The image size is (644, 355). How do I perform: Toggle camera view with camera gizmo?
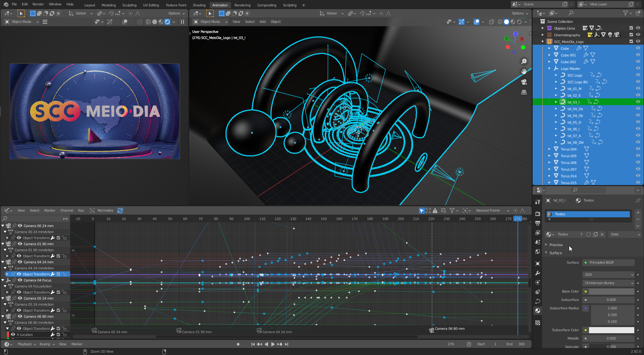coord(524,82)
